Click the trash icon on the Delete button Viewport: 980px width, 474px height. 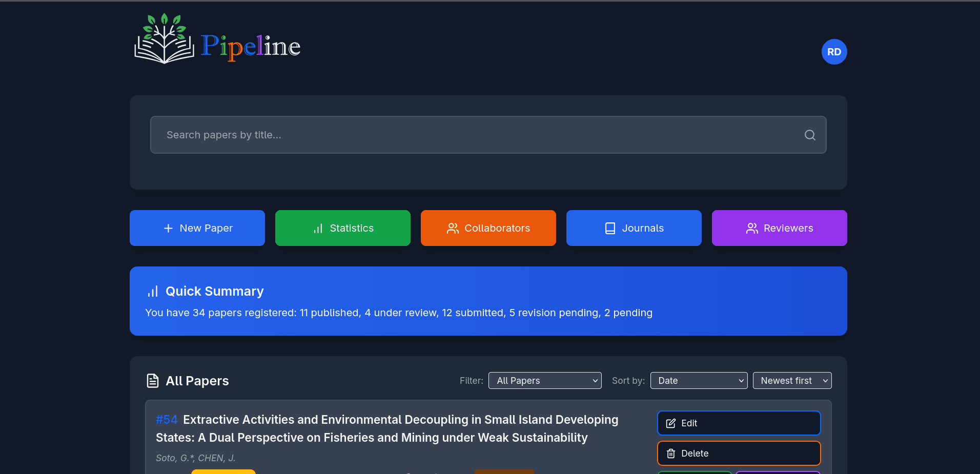click(670, 454)
